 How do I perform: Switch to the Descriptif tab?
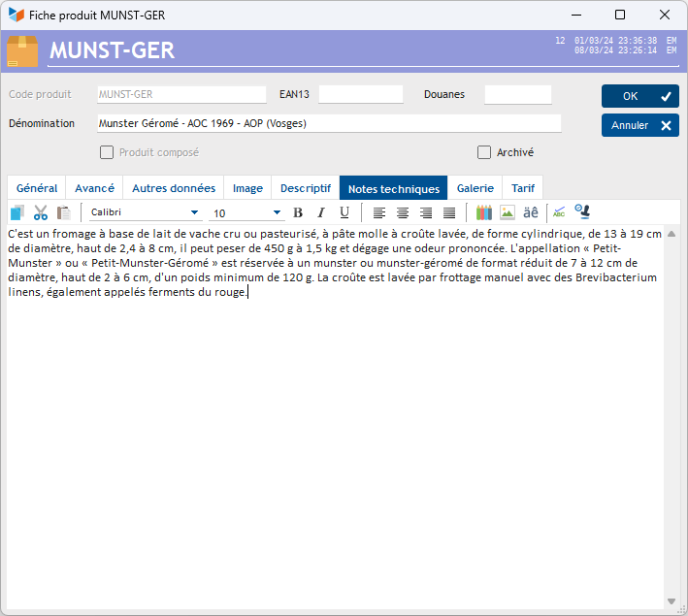click(x=306, y=188)
